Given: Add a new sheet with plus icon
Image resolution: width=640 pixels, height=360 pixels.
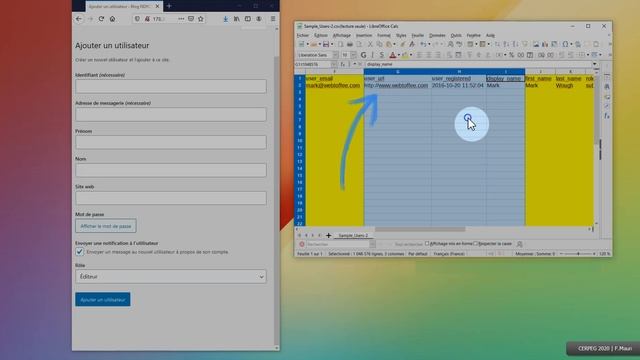Looking at the screenshot, I should (x=328, y=236).
